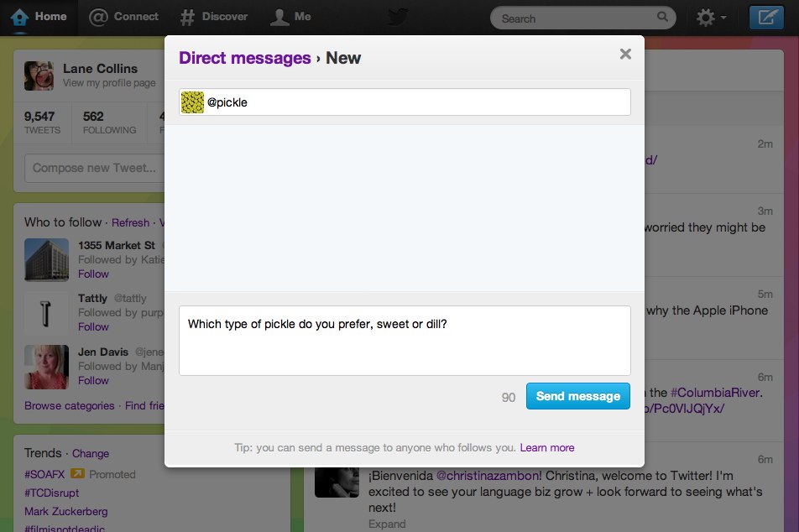Click the message text box
The height and width of the screenshot is (532, 799).
tap(405, 341)
